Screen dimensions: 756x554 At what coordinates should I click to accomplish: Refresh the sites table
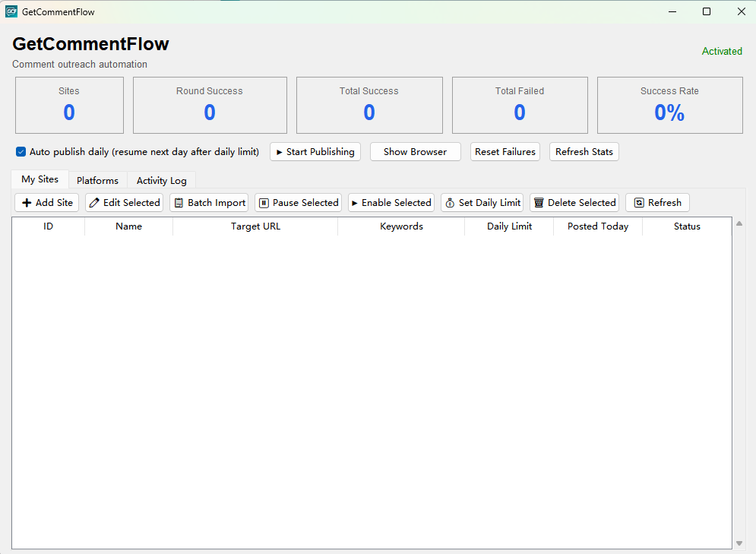tap(658, 202)
